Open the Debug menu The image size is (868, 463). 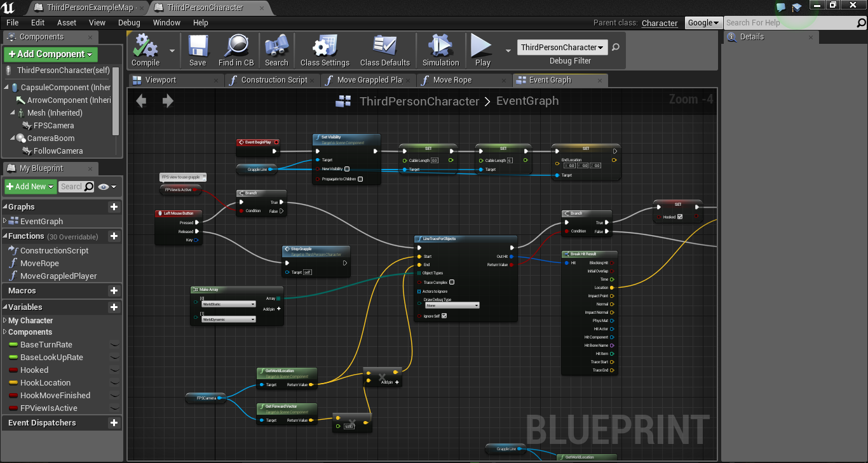pyautogui.click(x=129, y=22)
